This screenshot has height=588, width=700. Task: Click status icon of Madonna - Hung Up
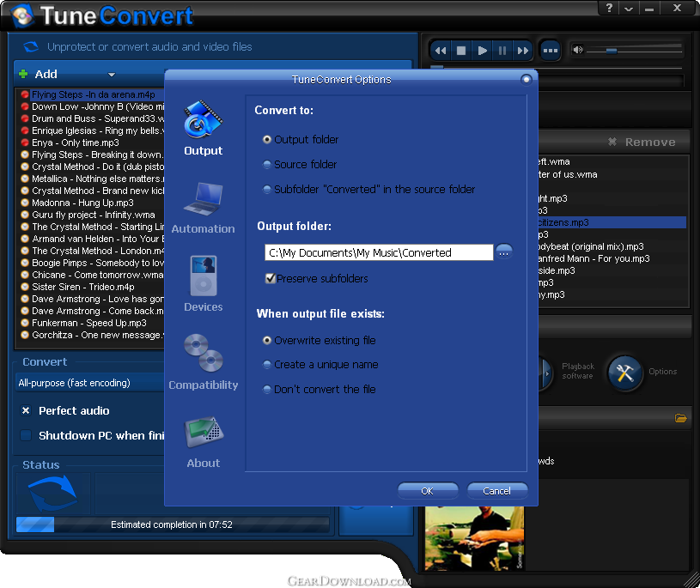[25, 203]
